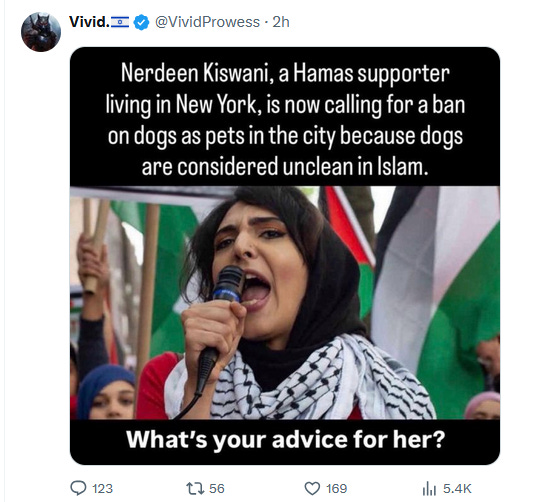
Task: Click the display name "Vivid."
Action: point(89,22)
